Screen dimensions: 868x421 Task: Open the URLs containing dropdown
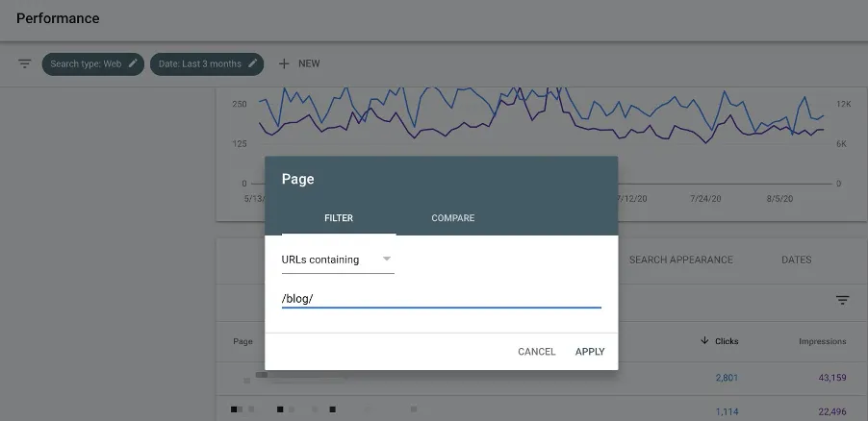[337, 260]
